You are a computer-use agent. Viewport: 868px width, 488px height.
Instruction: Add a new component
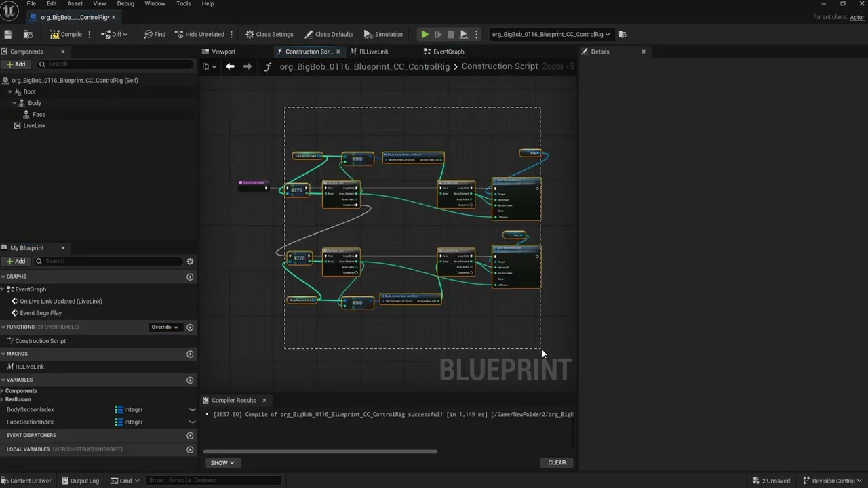[16, 64]
